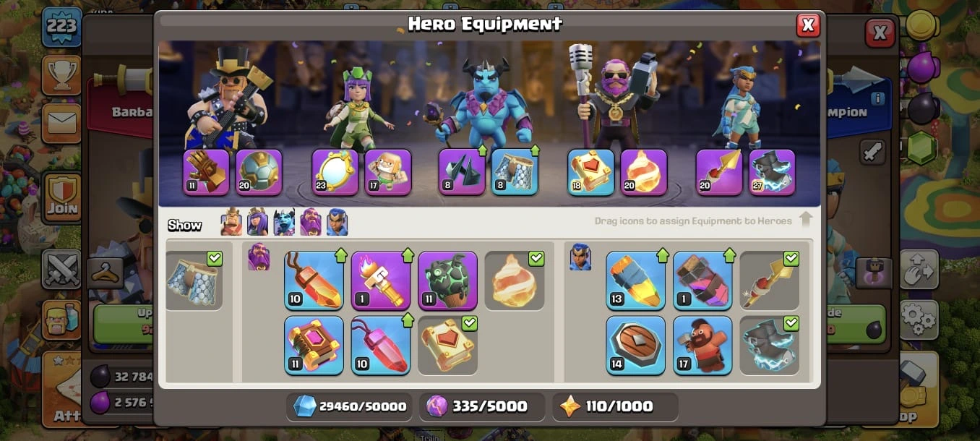Choose the Royal Gem level 14 shield equipment

pyautogui.click(x=635, y=346)
